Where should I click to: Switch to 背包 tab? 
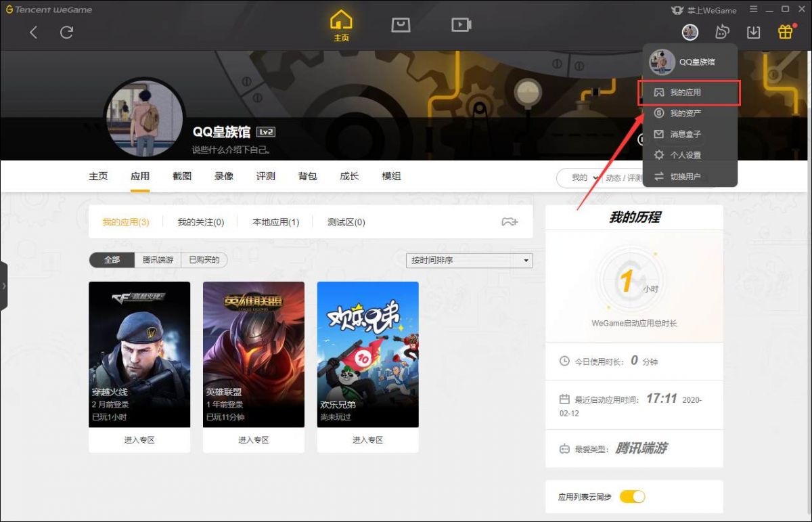[x=307, y=176]
